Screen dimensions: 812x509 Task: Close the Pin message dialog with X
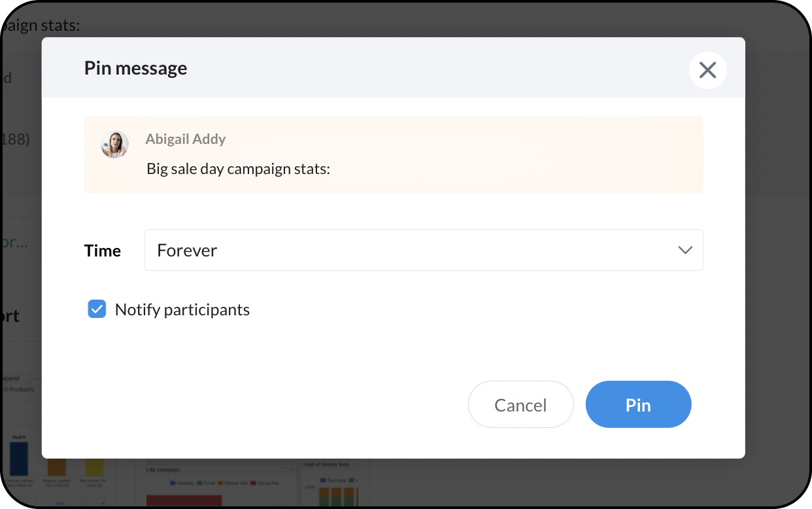[x=707, y=70]
